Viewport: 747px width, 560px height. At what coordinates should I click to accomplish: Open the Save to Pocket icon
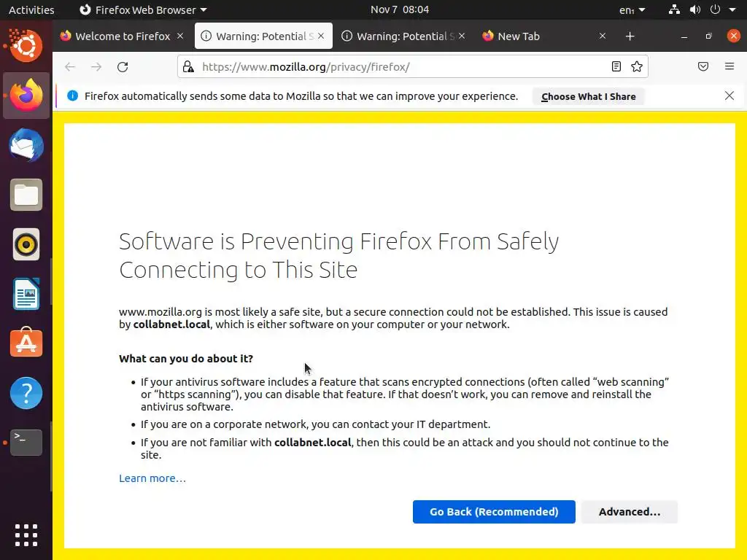(703, 67)
